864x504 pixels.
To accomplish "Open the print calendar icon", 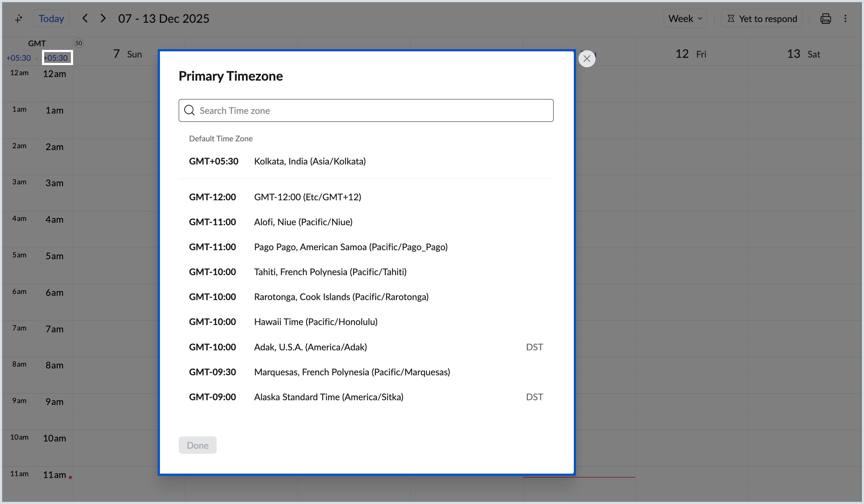I will (825, 18).
